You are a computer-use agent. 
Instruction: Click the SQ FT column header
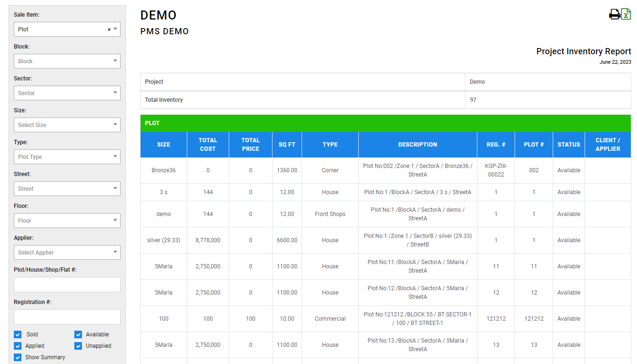point(287,145)
